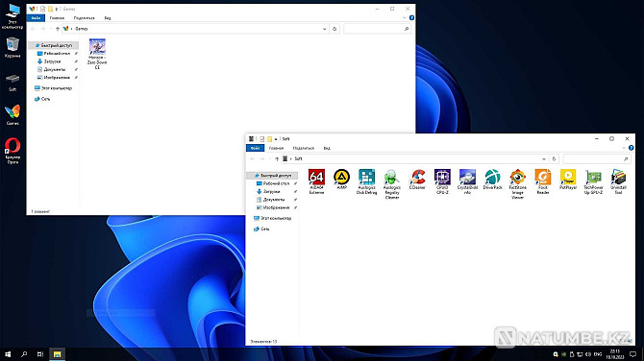Select the CPUID CPU-Z shortcut
Viewport: 644px width, 361px height.
tap(442, 181)
